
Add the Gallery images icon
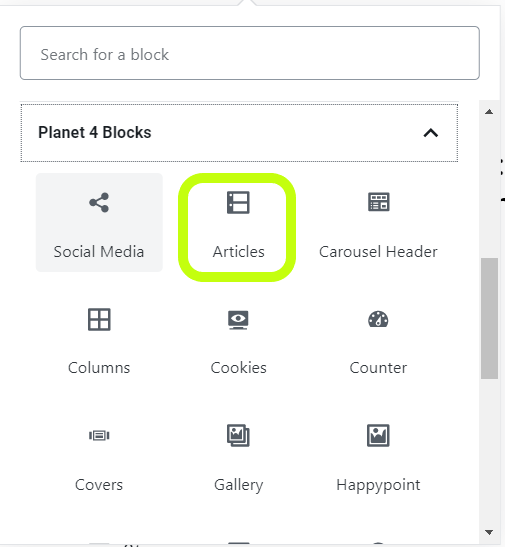click(238, 435)
